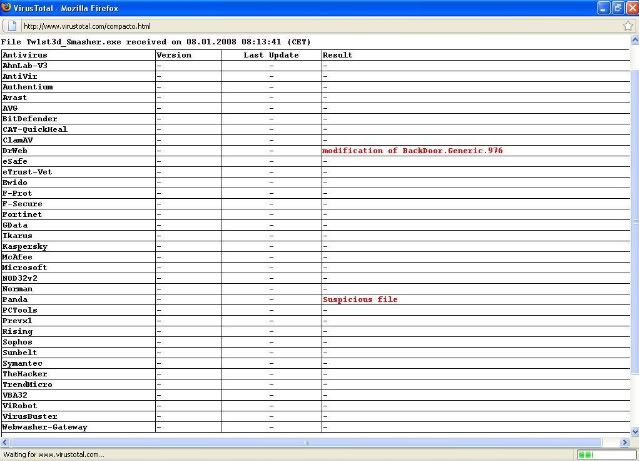639x461 pixels.
Task: Minimize the Firefox window
Action: [603, 8]
